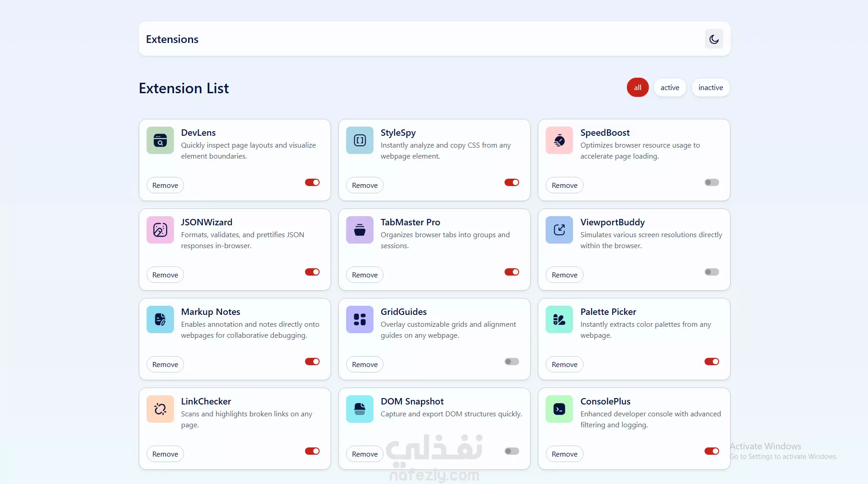Remove the LinkChecker extension
Image resolution: width=868 pixels, height=484 pixels.
pos(165,454)
